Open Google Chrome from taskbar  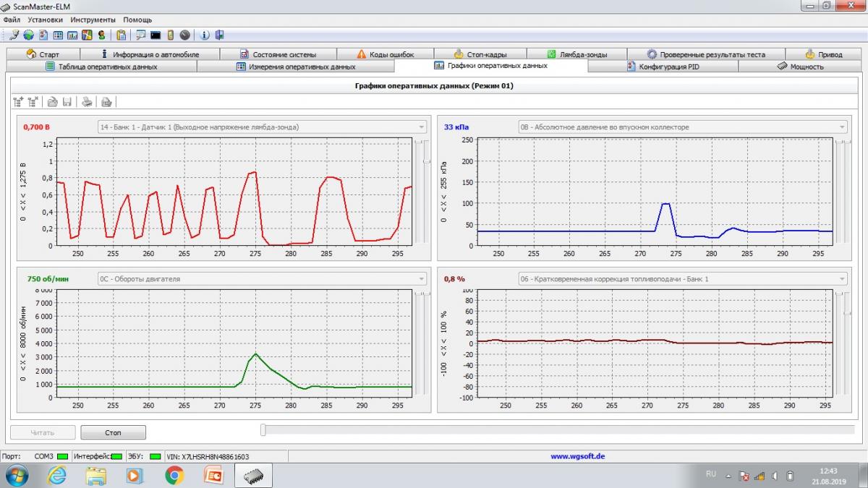tap(174, 476)
